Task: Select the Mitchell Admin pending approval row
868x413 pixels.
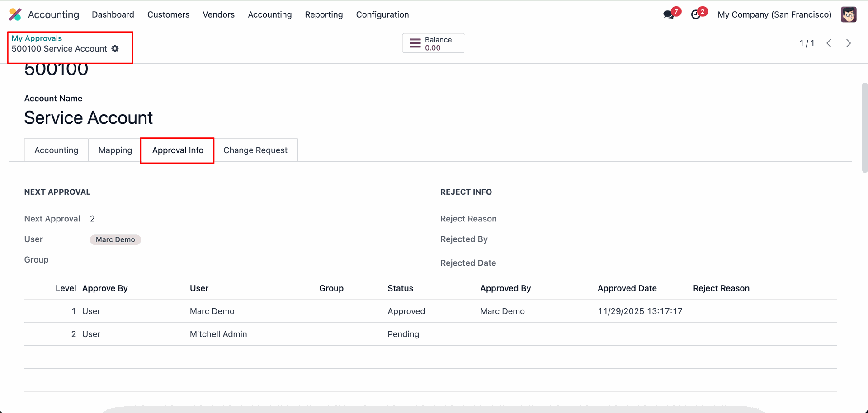Action: (x=218, y=334)
